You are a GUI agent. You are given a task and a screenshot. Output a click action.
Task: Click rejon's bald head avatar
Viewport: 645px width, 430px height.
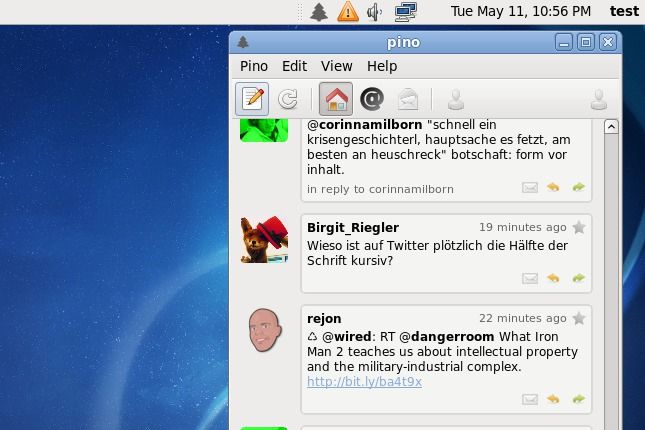coord(264,330)
